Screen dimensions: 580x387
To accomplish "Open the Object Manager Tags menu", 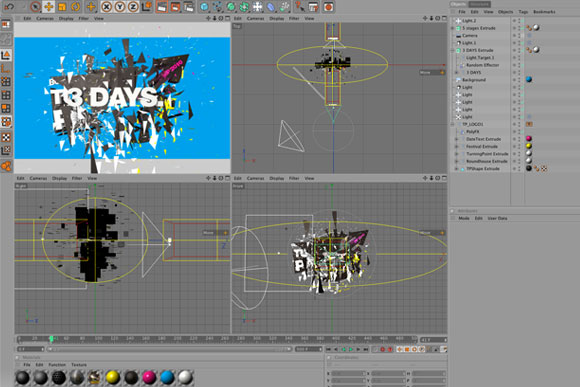I will pyautogui.click(x=523, y=12).
